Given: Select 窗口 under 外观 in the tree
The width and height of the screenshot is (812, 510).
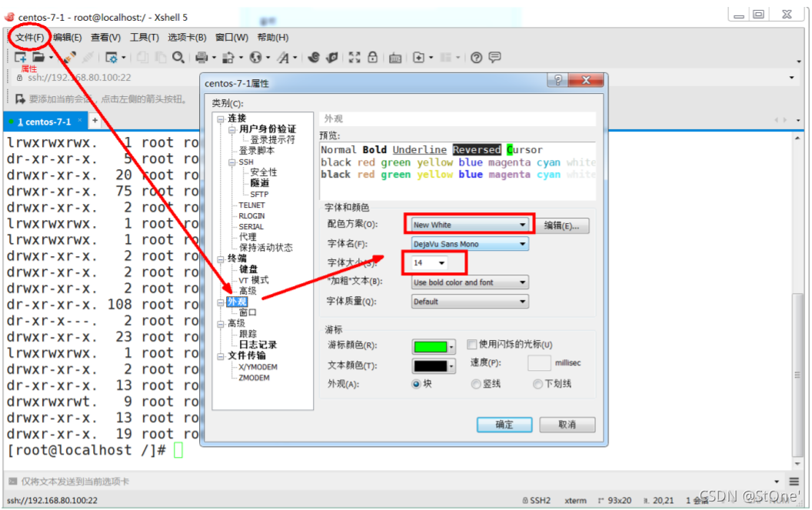Looking at the screenshot, I should tap(248, 312).
